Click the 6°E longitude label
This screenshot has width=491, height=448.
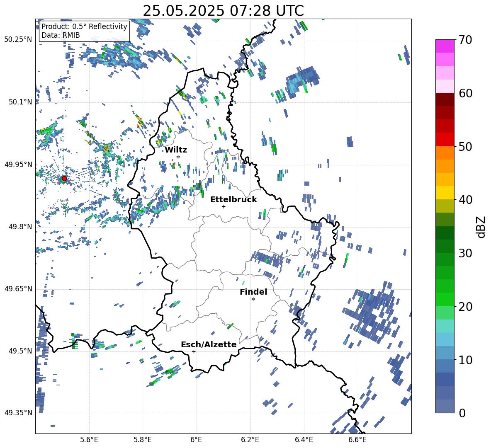tap(196, 440)
